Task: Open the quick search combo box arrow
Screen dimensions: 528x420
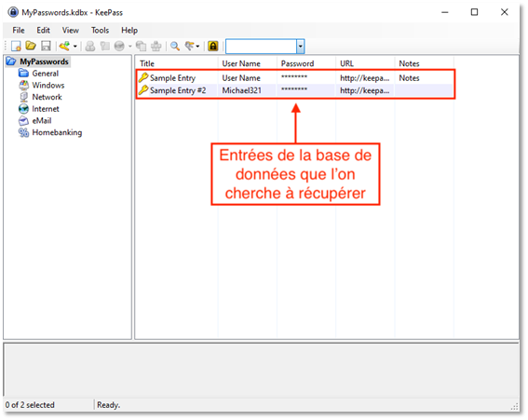Action: [x=301, y=47]
